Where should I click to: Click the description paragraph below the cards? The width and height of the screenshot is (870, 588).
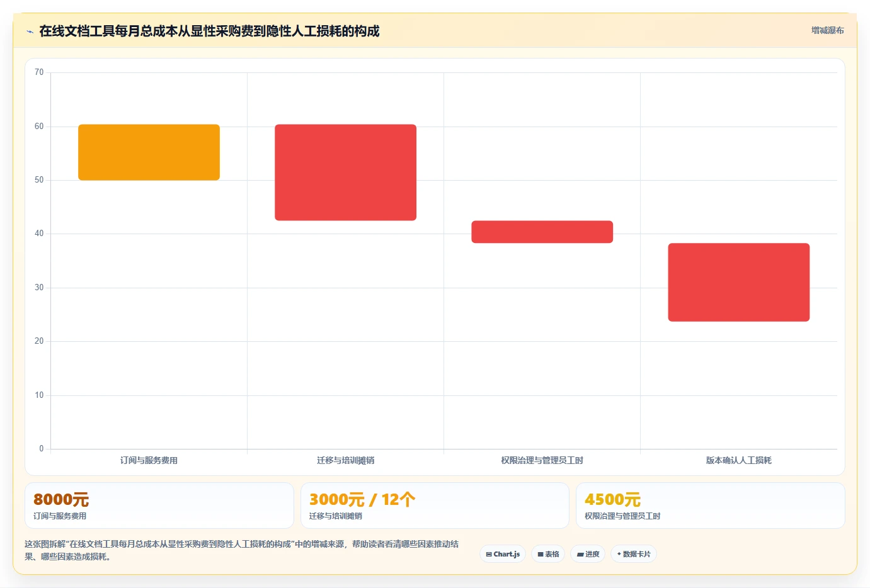(x=242, y=550)
